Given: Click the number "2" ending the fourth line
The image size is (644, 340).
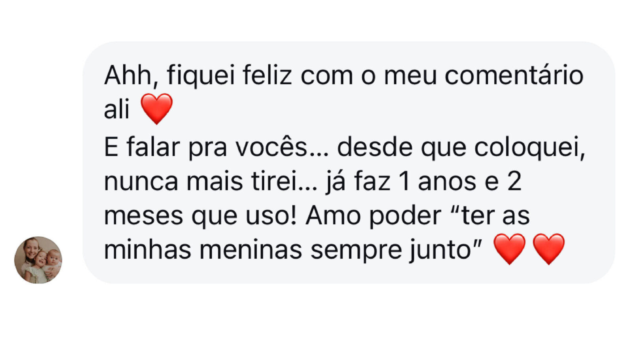Looking at the screenshot, I should 514,181.
